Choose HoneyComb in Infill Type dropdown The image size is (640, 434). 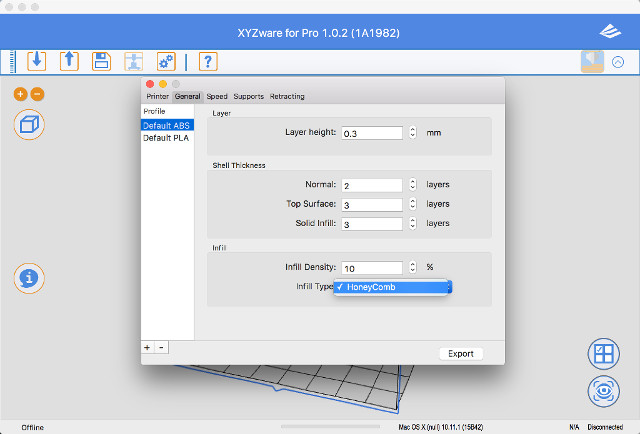391,287
